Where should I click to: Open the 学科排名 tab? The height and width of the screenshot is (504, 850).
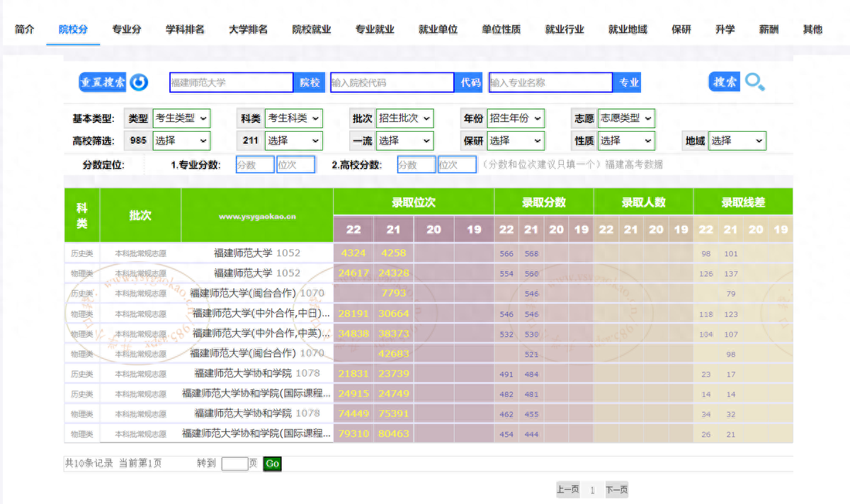coord(185,30)
